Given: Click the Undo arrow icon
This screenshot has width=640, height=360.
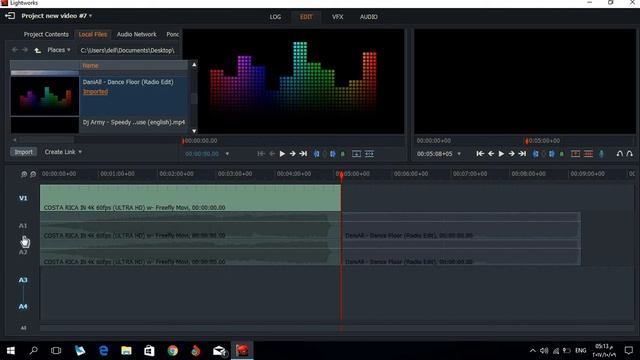Looking at the screenshot, I should point(620,154).
